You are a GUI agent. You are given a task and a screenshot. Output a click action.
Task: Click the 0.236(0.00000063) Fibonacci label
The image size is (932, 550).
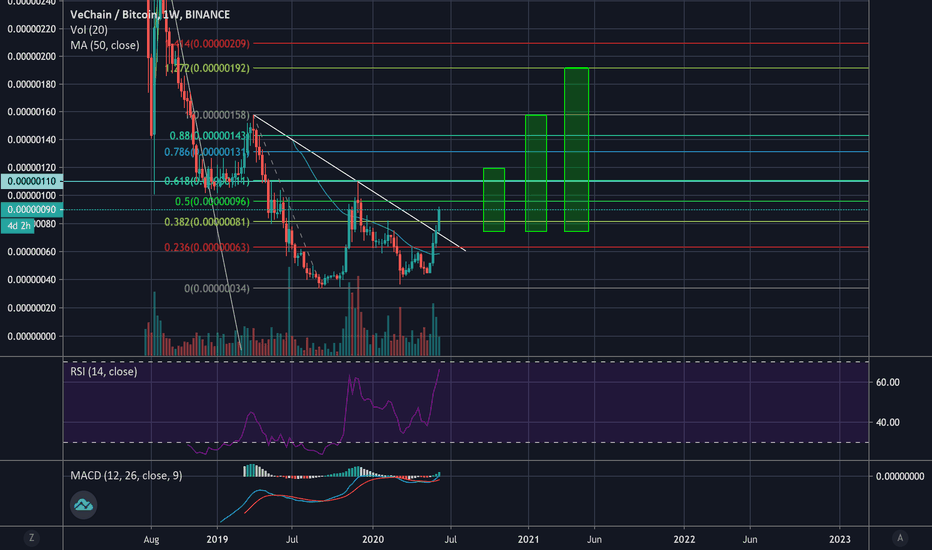[x=207, y=247]
